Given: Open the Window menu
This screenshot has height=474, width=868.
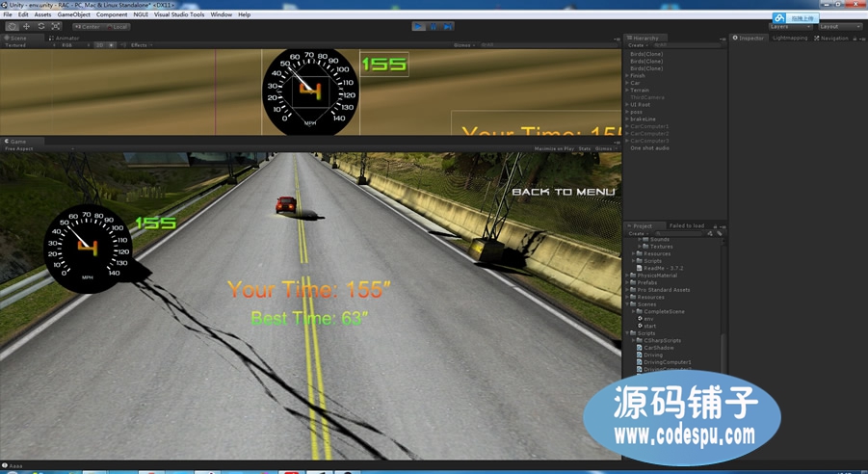Looking at the screenshot, I should point(221,14).
